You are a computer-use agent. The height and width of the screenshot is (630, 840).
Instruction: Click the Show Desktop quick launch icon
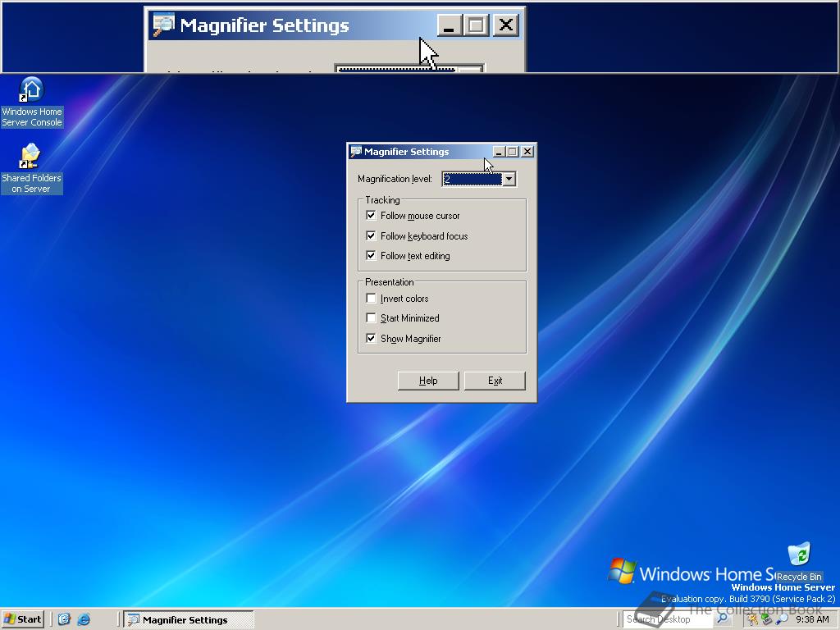64,619
